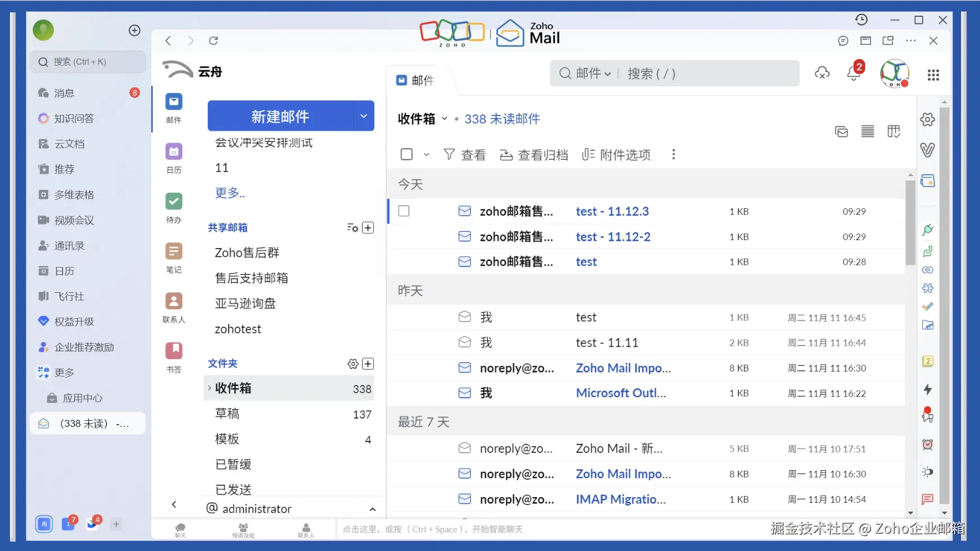Click the history clock icon in title bar

point(862,20)
